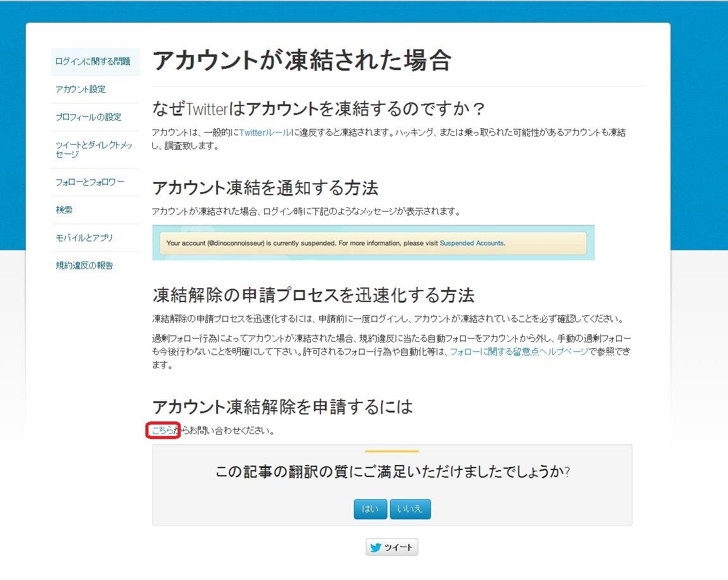The image size is (728, 580).
Task: Click Suspended Accounts link in the example image
Action: 471,243
